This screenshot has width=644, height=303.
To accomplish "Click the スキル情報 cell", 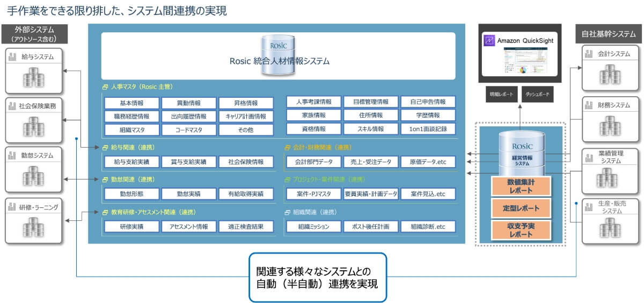I will pyautogui.click(x=371, y=128).
